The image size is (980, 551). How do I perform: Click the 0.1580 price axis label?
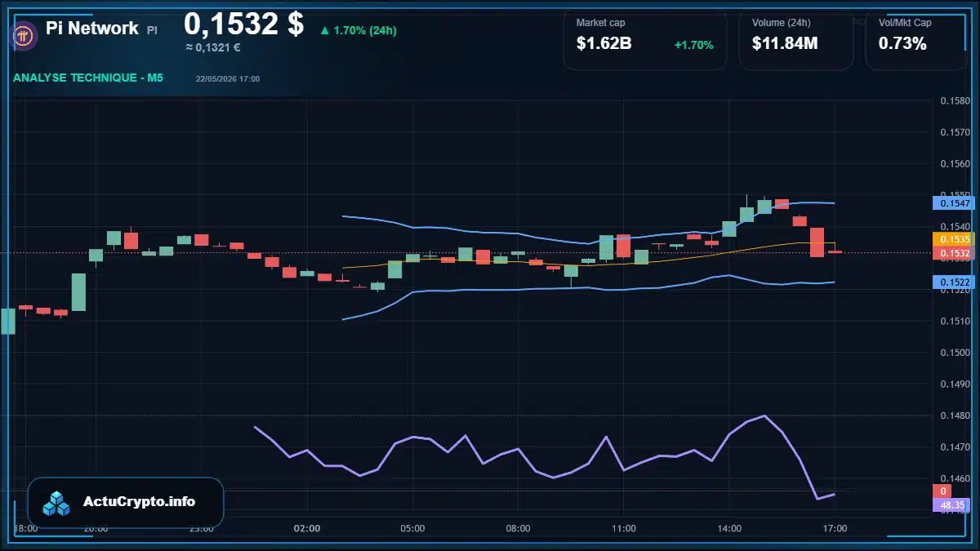(x=955, y=101)
